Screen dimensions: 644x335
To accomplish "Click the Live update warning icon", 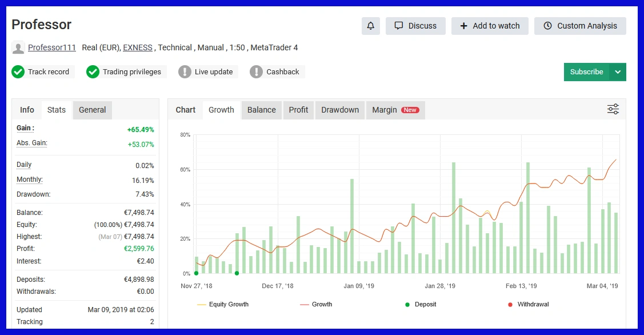I will tap(185, 72).
